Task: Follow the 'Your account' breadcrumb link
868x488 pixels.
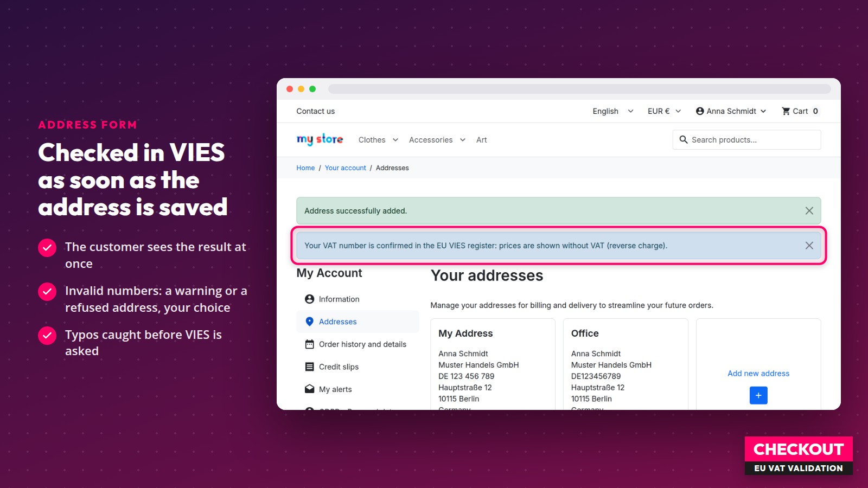Action: point(346,168)
